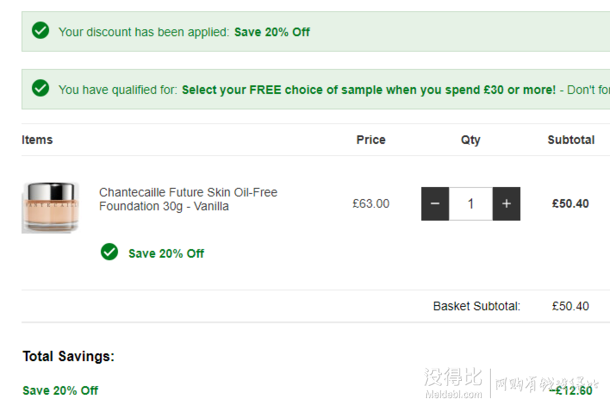Select the FREE choice of sample offer text
This screenshot has height=418, width=610.
point(369,90)
